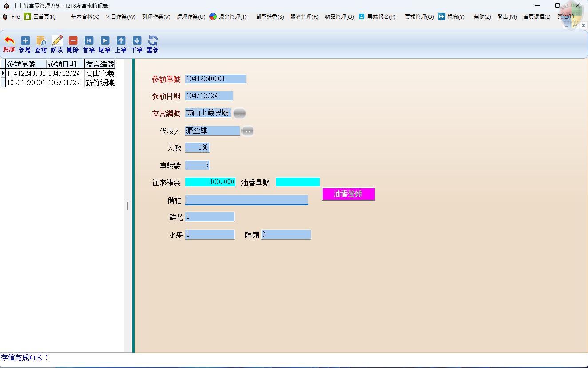The height and width of the screenshot is (368, 588).
Task: Open the 現金管理(T) menu
Action: (228, 17)
